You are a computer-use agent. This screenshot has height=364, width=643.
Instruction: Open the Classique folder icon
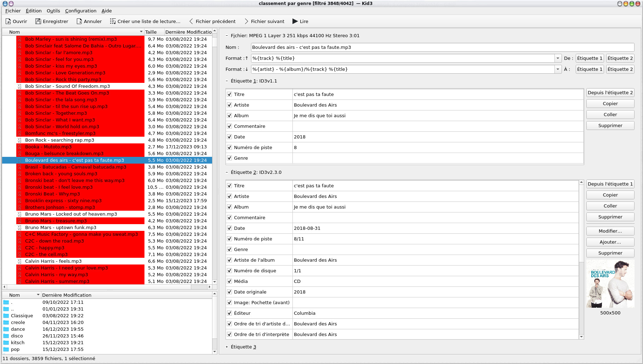[6, 315]
